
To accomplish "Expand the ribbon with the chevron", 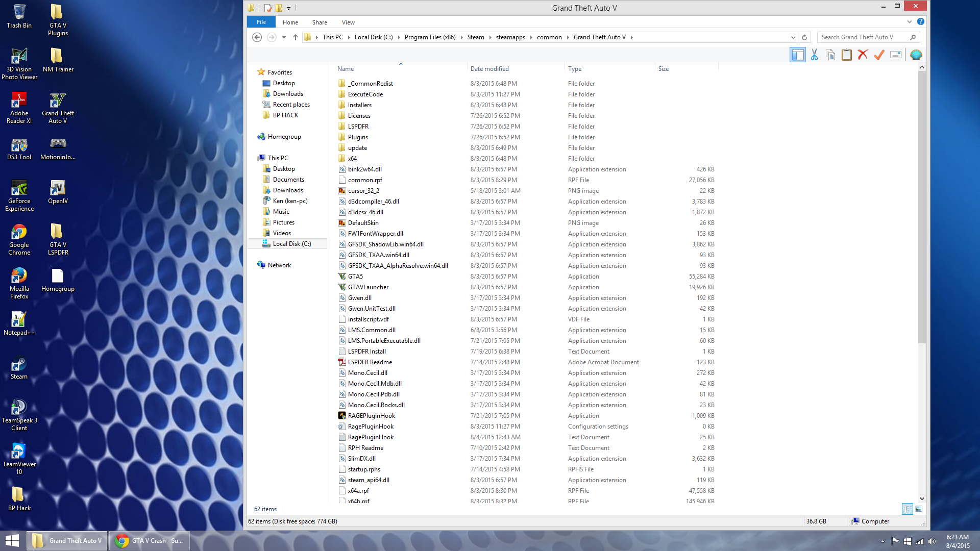I will coord(909,22).
